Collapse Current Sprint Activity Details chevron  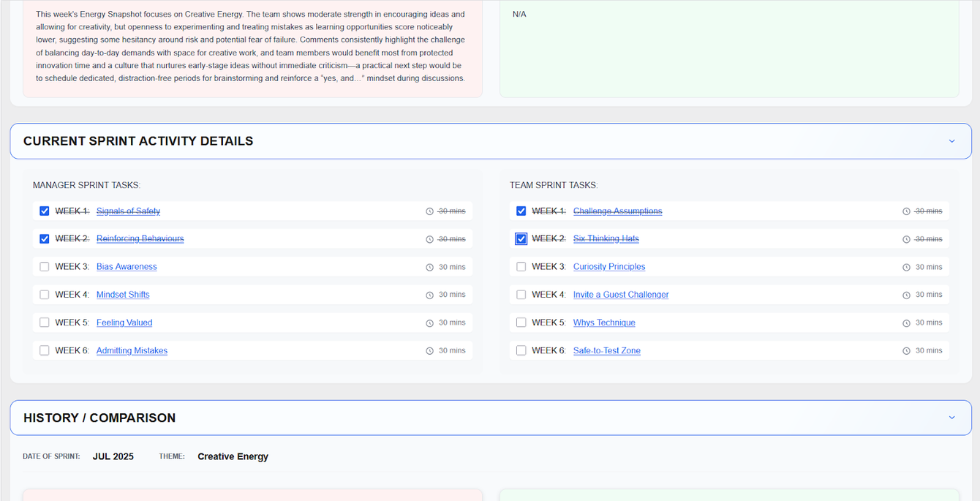pos(951,141)
